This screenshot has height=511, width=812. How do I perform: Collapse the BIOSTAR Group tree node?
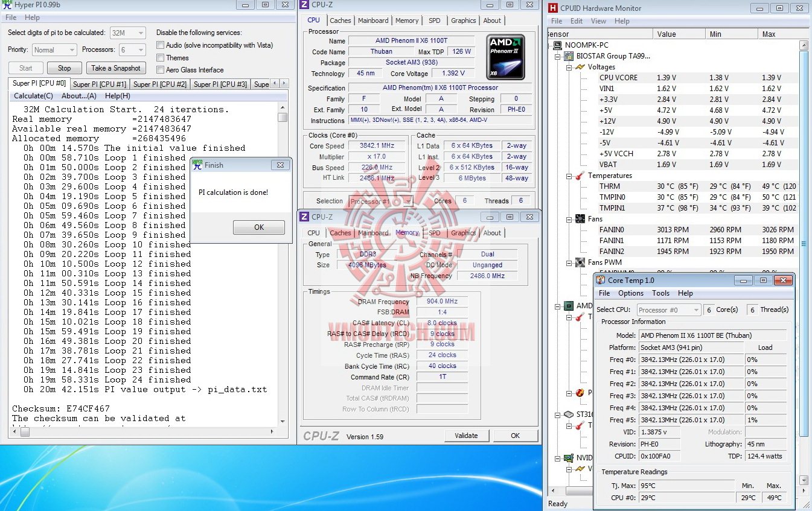coord(557,56)
